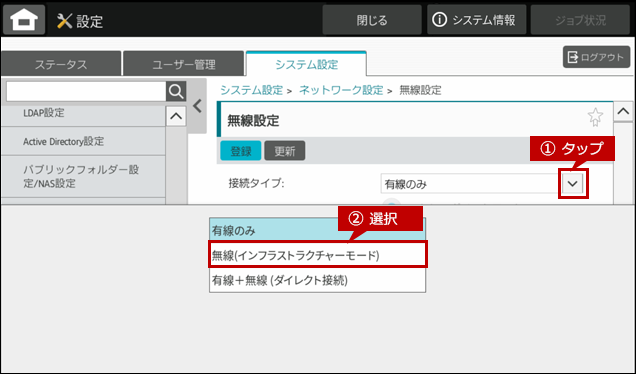Screen dimensions: 636x374
Task: Collapse the side menu with left chevron
Action: click(197, 106)
